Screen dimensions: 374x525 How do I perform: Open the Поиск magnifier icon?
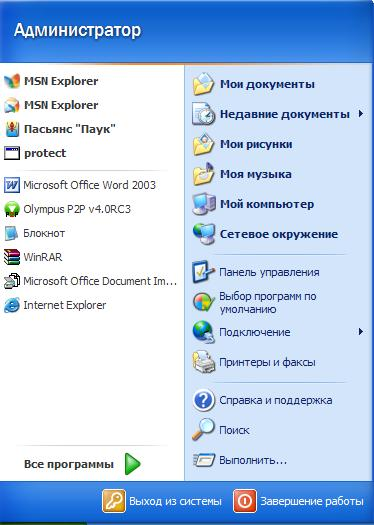pos(204,430)
